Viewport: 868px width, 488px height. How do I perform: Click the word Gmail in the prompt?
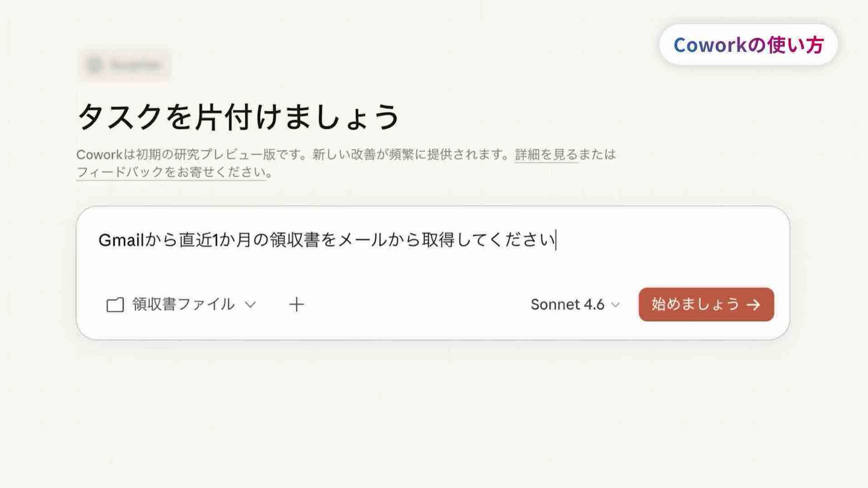coord(121,240)
